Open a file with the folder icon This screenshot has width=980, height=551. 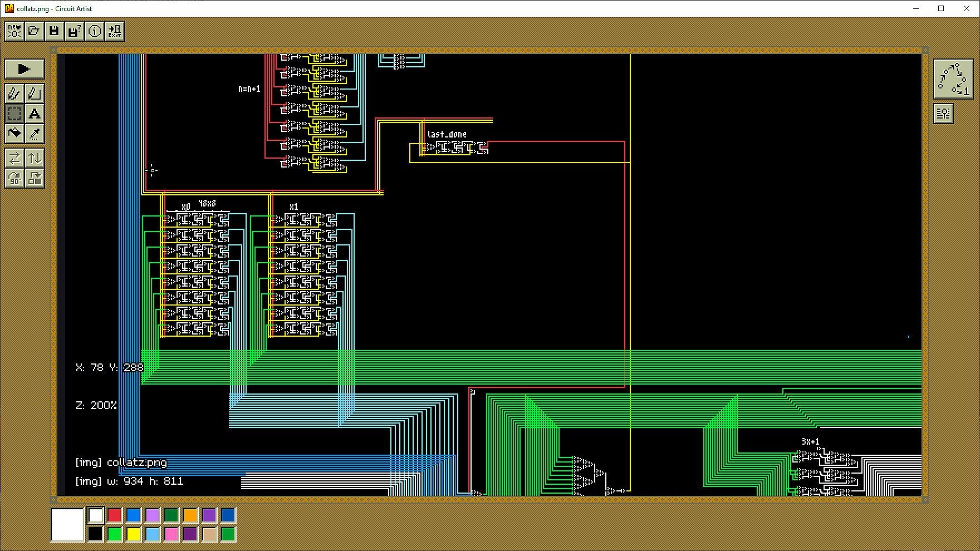pyautogui.click(x=34, y=31)
